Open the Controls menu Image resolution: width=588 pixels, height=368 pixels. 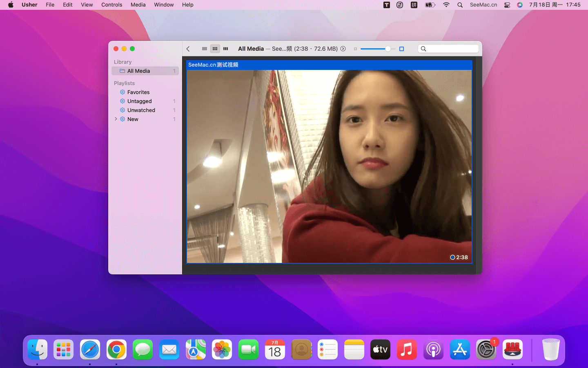(x=111, y=4)
